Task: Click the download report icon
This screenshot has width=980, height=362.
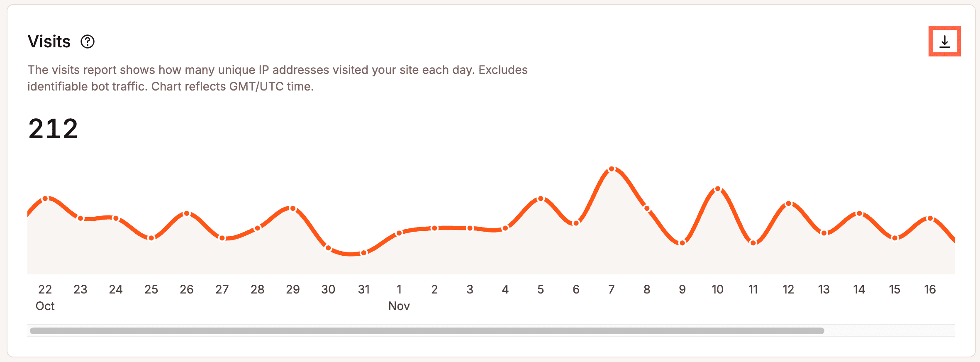Action: (945, 42)
